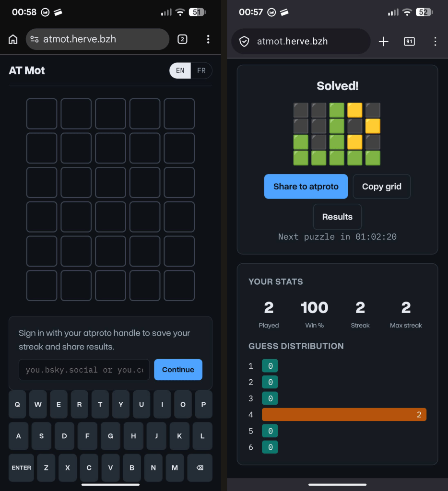448x491 pixels.
Task: Tap the U key
Action: 141,404
